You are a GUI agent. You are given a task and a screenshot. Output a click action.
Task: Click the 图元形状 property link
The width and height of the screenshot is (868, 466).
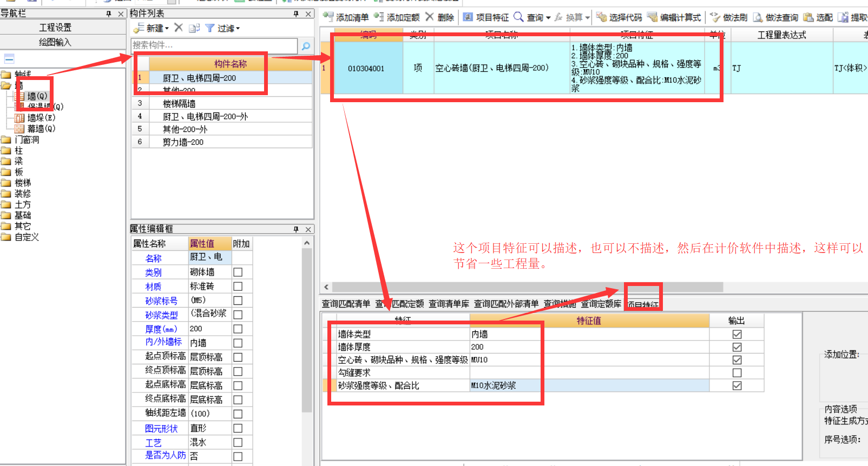161,428
